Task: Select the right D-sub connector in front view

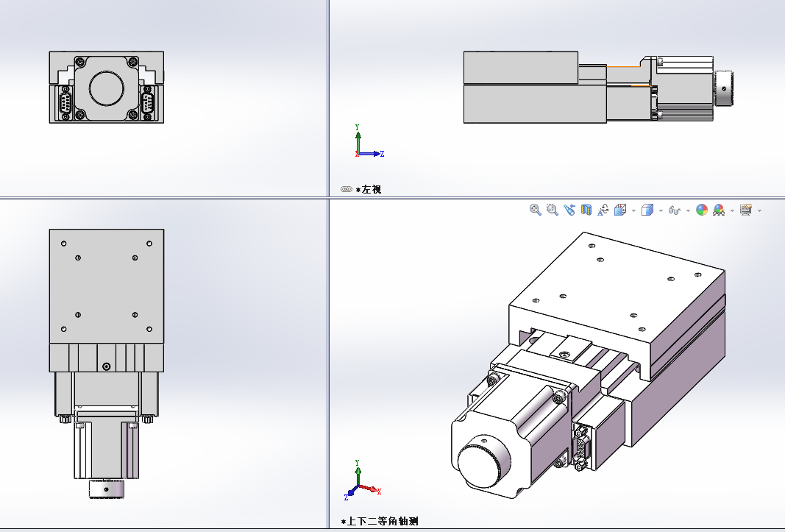Action: [147, 104]
